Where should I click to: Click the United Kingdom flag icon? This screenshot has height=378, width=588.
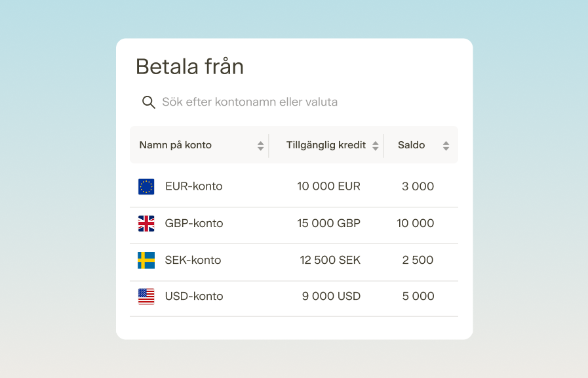coord(146,223)
